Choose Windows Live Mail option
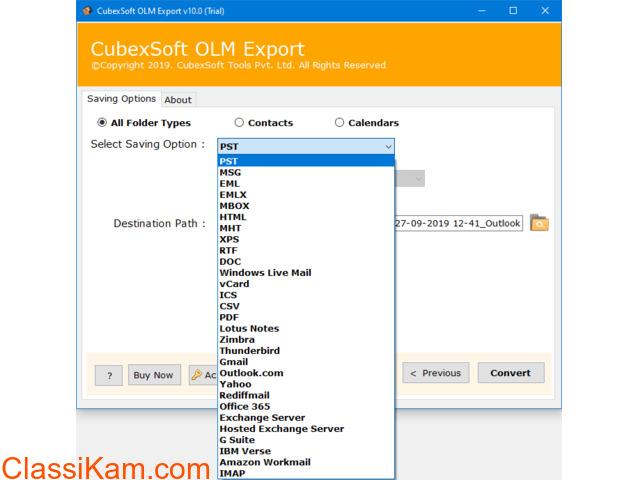This screenshot has width=640, height=480. click(306, 273)
